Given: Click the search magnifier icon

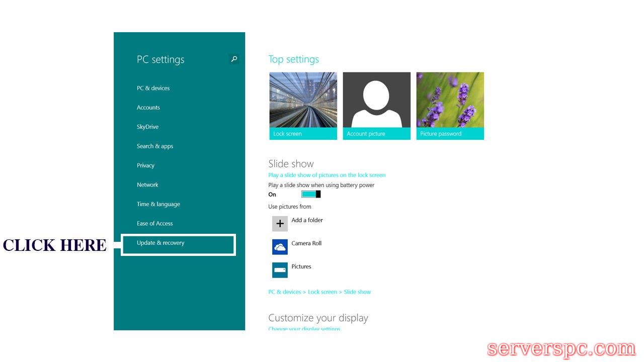Looking at the screenshot, I should (x=234, y=59).
